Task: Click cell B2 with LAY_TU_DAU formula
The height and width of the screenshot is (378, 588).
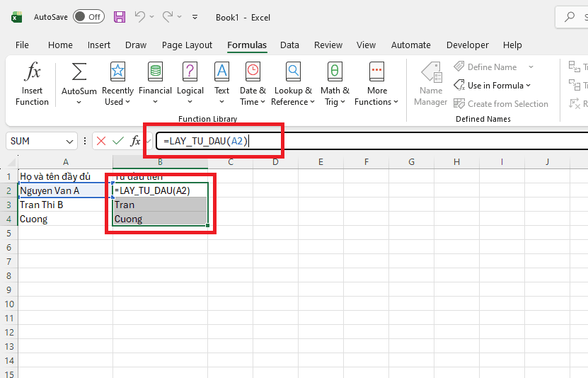Action: pyautogui.click(x=160, y=190)
